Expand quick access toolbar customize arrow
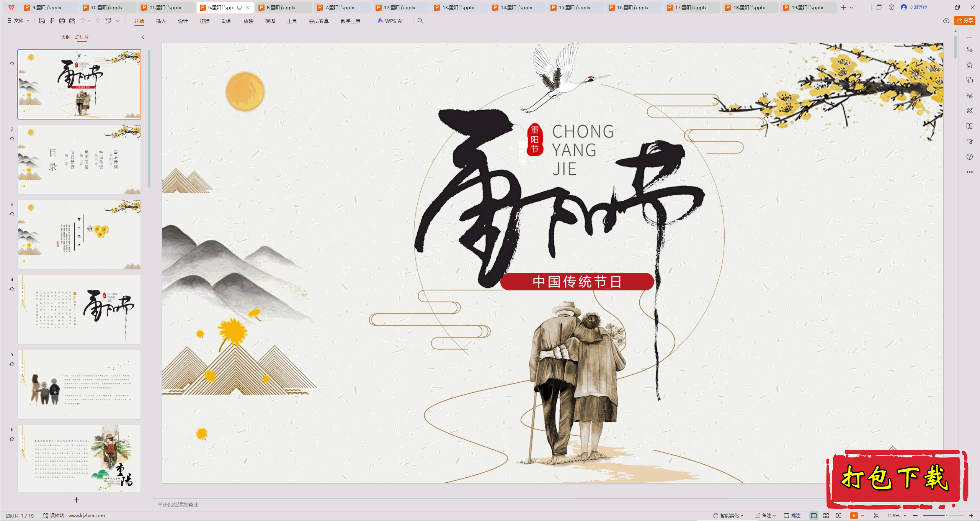Image resolution: width=980 pixels, height=521 pixels. (x=118, y=21)
